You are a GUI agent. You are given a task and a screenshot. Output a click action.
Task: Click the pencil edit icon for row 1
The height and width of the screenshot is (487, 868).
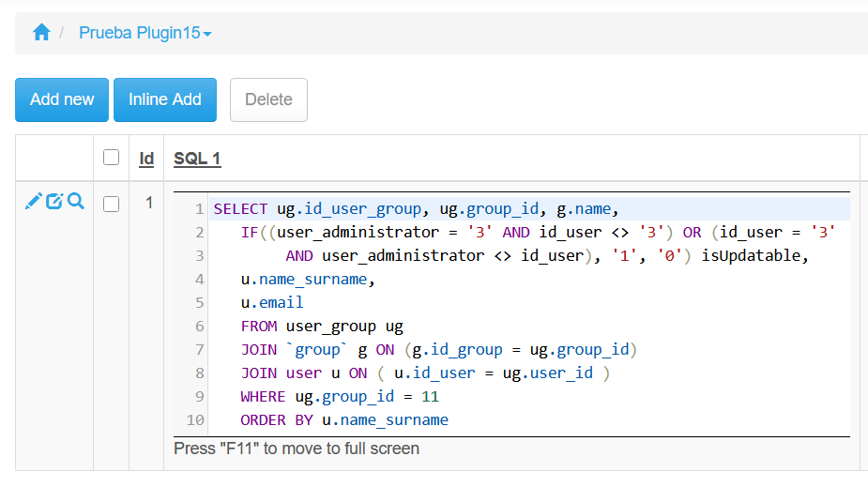(x=33, y=201)
